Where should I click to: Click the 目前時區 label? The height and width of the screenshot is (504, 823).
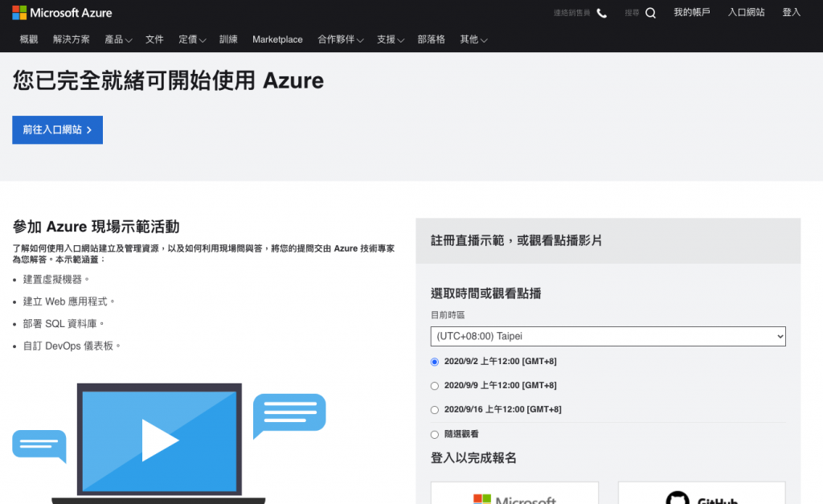click(x=448, y=315)
